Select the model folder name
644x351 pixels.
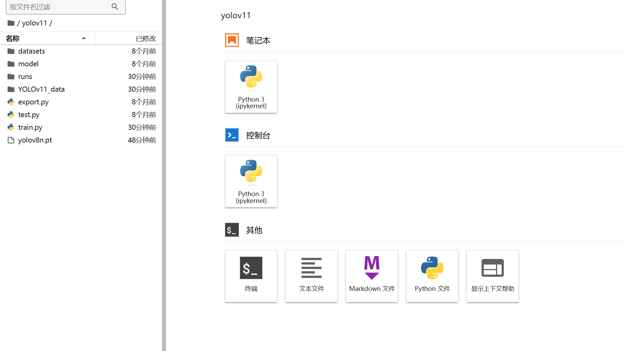point(28,64)
